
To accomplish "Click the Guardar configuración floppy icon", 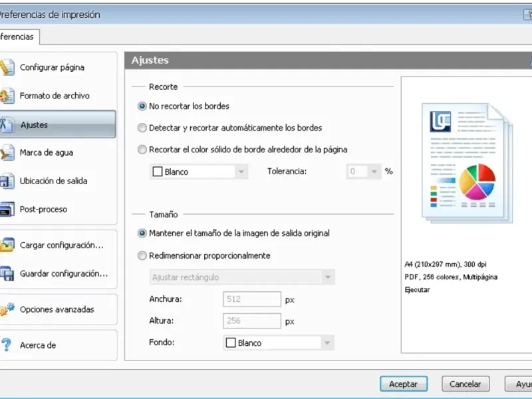I will [x=7, y=273].
